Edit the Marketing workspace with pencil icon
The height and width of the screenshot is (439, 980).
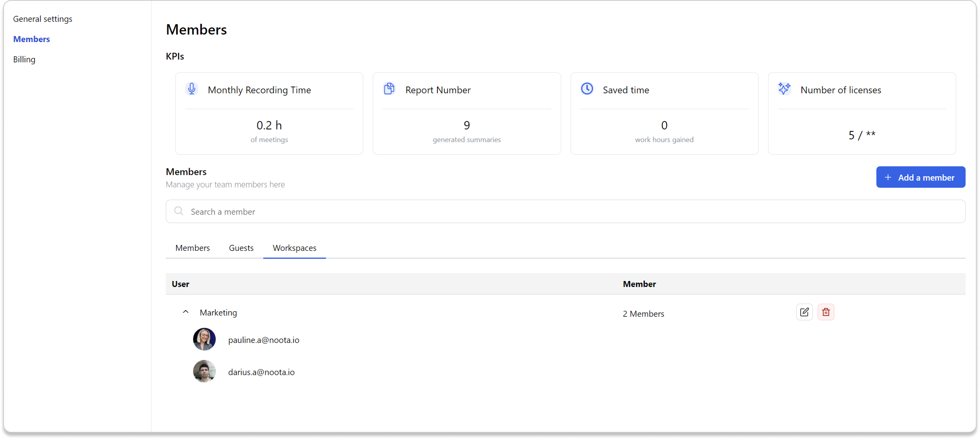pos(804,312)
